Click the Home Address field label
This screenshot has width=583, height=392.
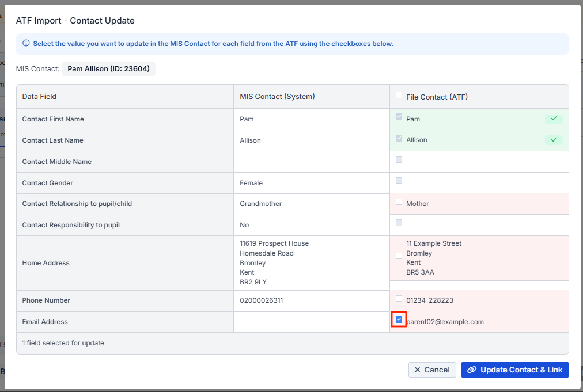pyautogui.click(x=46, y=263)
